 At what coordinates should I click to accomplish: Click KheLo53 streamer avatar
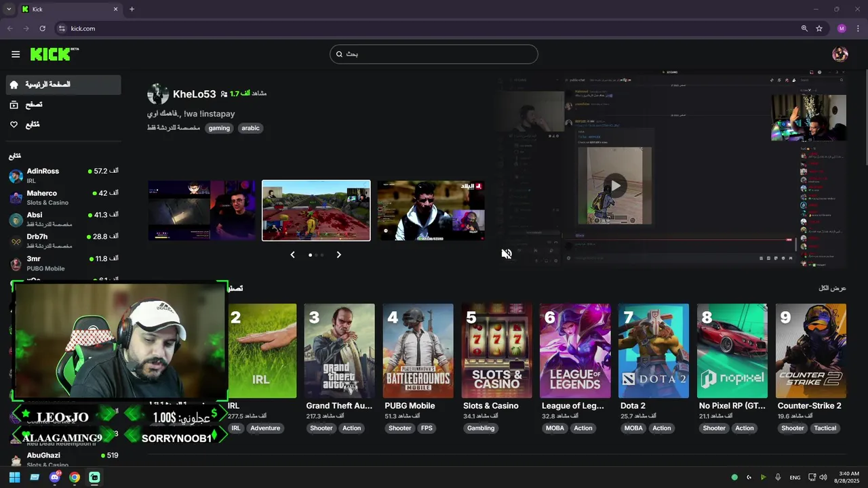(158, 94)
